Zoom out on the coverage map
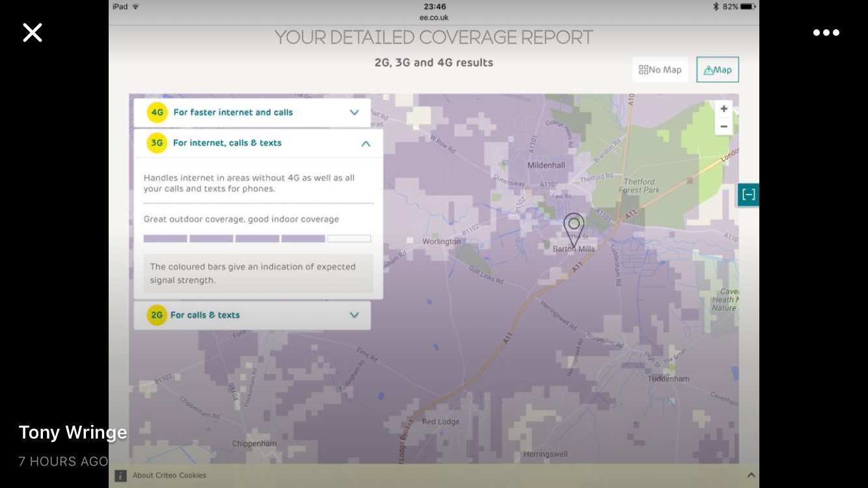The height and width of the screenshot is (488, 868). pos(724,126)
